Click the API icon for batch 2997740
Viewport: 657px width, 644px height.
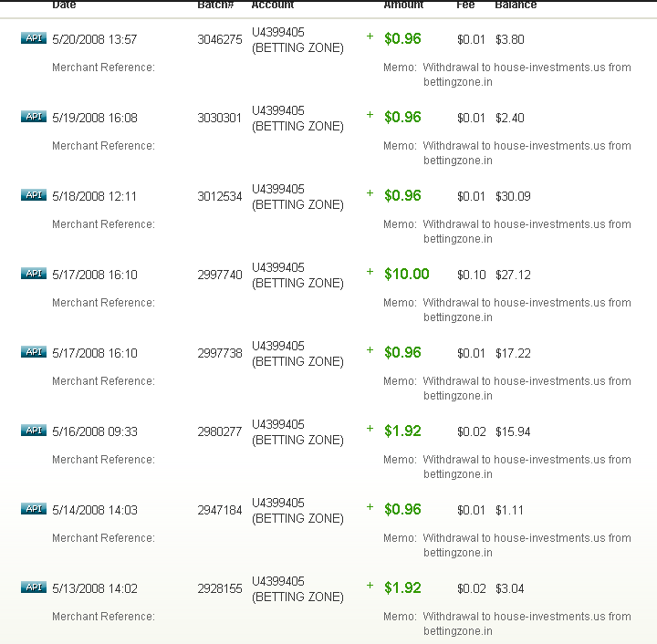pyautogui.click(x=33, y=273)
